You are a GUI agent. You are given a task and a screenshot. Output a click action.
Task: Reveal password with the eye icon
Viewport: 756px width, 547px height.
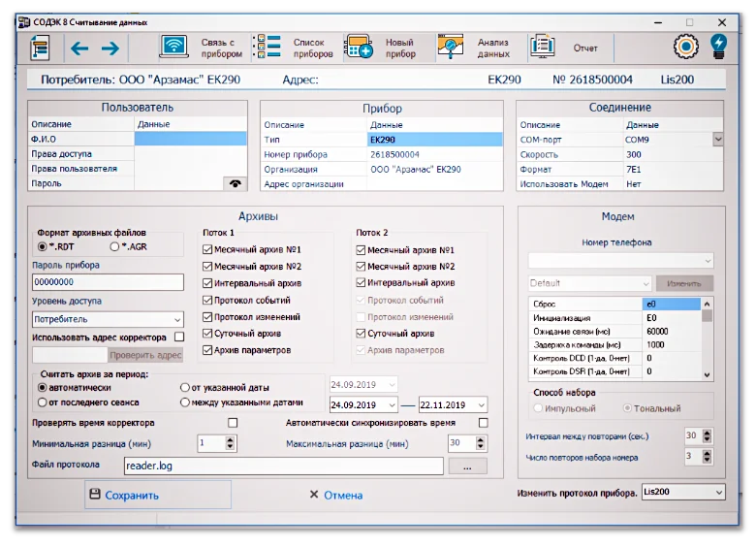click(235, 182)
